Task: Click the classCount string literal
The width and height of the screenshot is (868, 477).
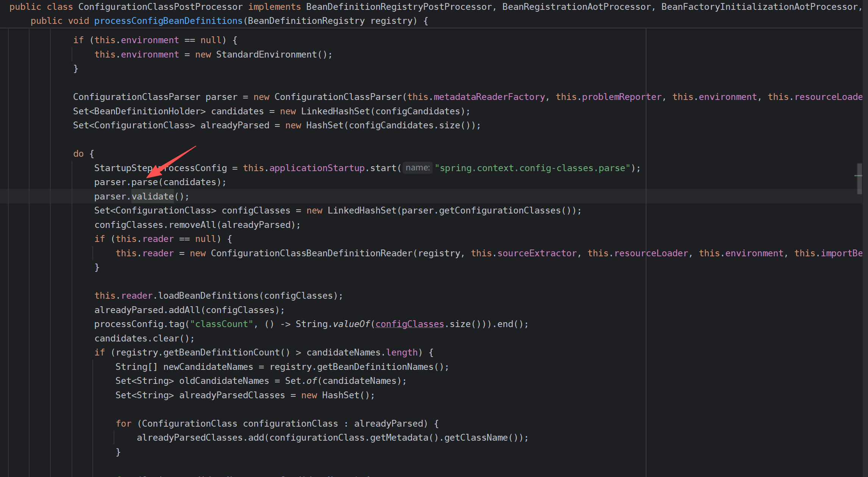Action: point(221,324)
